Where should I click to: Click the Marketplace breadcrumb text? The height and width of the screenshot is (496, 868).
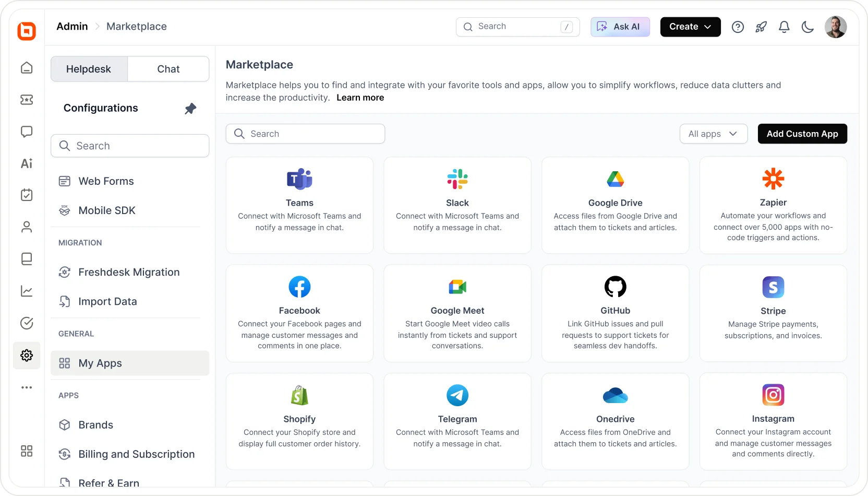[137, 27]
